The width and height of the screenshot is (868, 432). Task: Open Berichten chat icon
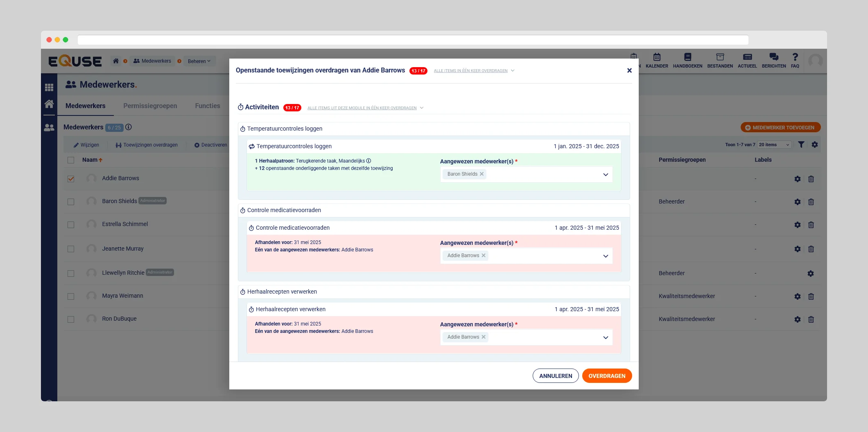pos(773,57)
